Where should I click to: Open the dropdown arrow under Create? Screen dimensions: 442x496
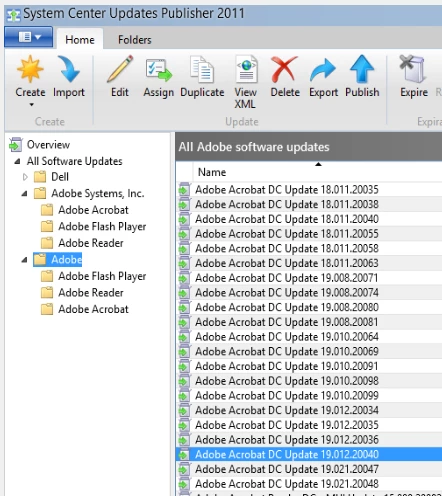31,105
